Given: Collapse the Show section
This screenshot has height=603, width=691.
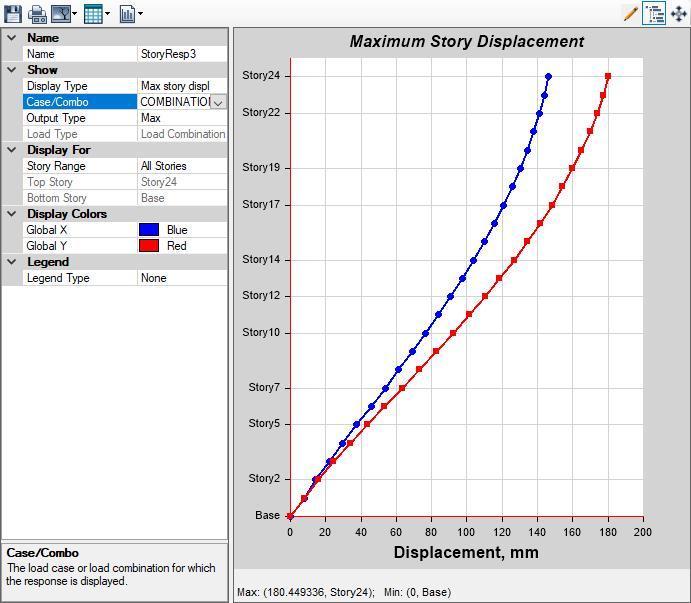Looking at the screenshot, I should tap(12, 70).
